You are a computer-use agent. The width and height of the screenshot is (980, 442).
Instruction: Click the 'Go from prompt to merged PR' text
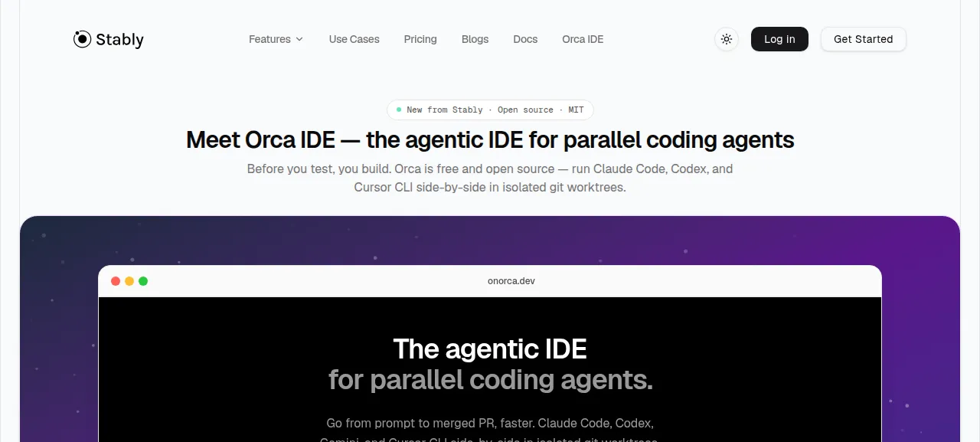click(490, 431)
